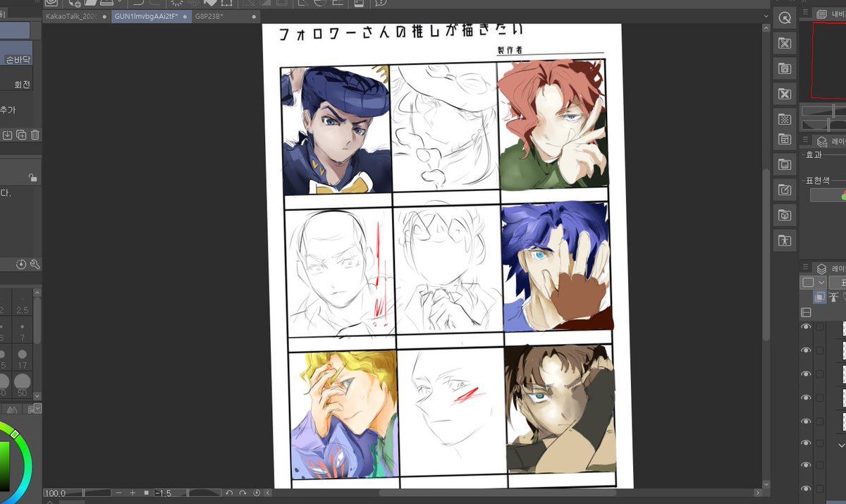
Task: Click the set-as-reference-layer icon
Action: (833, 297)
